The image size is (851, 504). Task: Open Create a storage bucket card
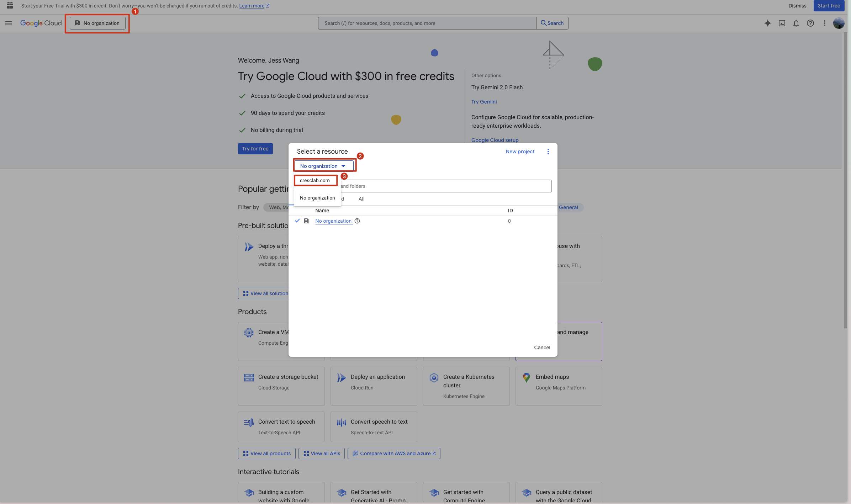coord(281,386)
